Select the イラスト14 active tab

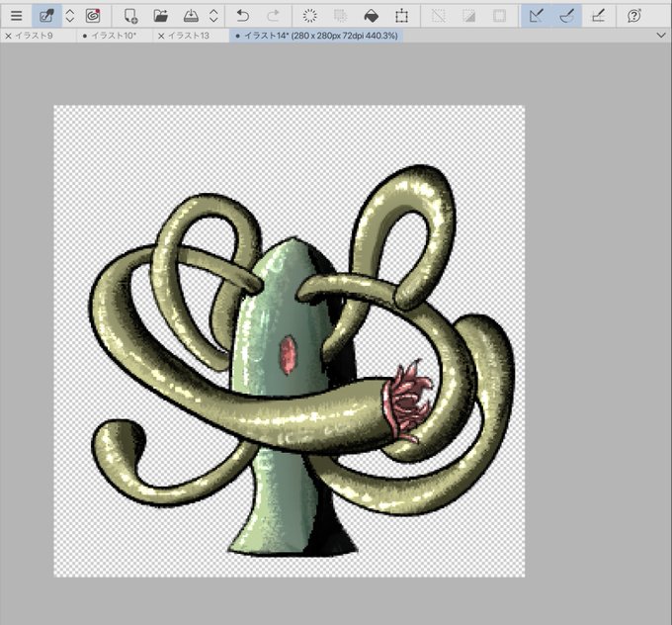tap(316, 36)
